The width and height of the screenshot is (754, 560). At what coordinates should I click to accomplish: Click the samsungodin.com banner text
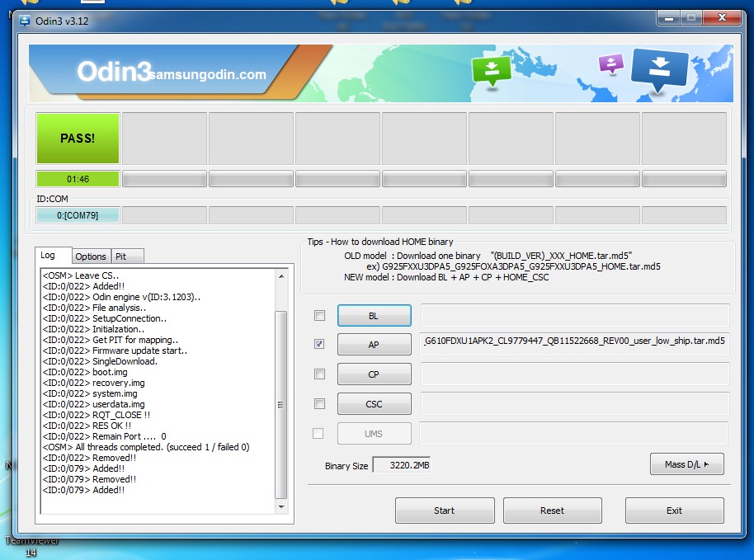pyautogui.click(x=208, y=74)
